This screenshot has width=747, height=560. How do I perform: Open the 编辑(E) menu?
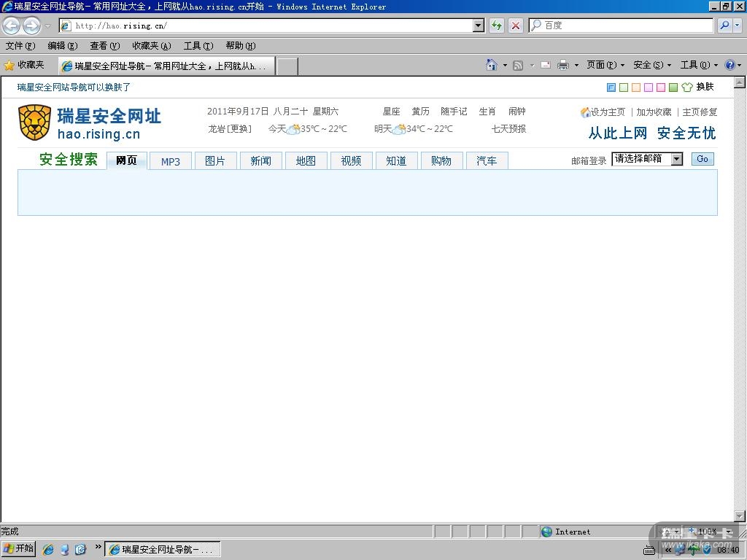click(63, 46)
